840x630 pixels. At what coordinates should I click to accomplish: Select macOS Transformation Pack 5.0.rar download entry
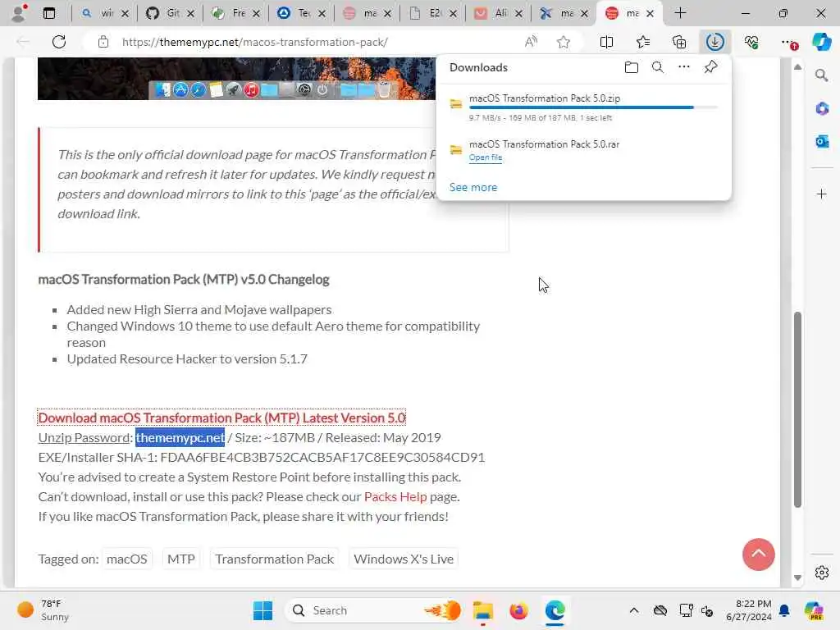584,151
